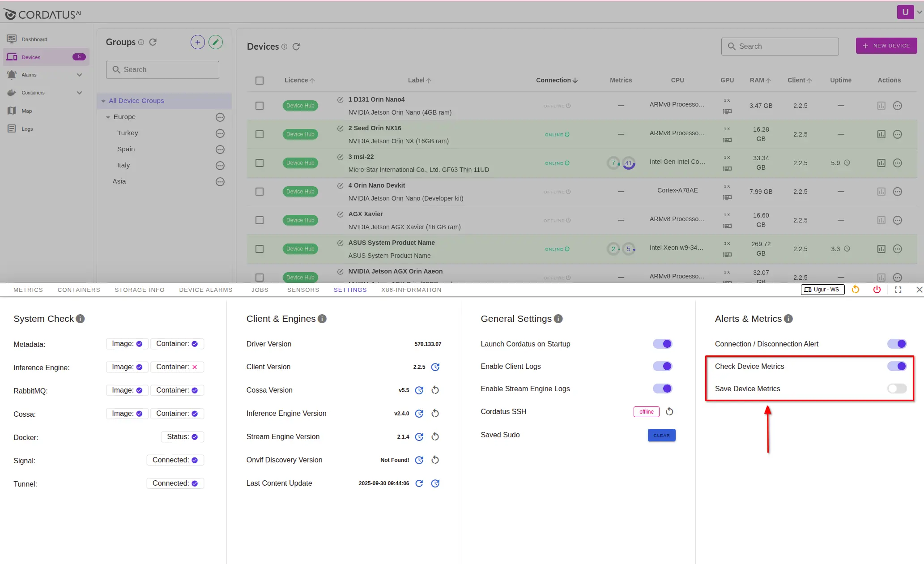Image resolution: width=924 pixels, height=564 pixels.
Task: Open the Devices section in the sidebar
Action: [x=30, y=57]
